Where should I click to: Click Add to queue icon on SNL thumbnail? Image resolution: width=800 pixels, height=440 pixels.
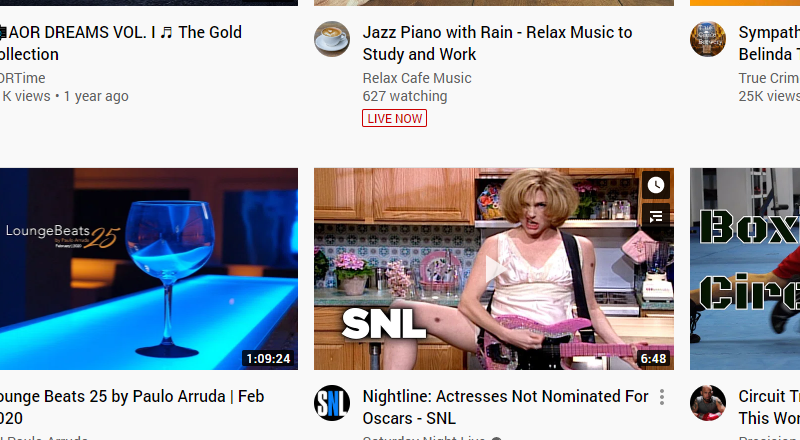pos(656,216)
